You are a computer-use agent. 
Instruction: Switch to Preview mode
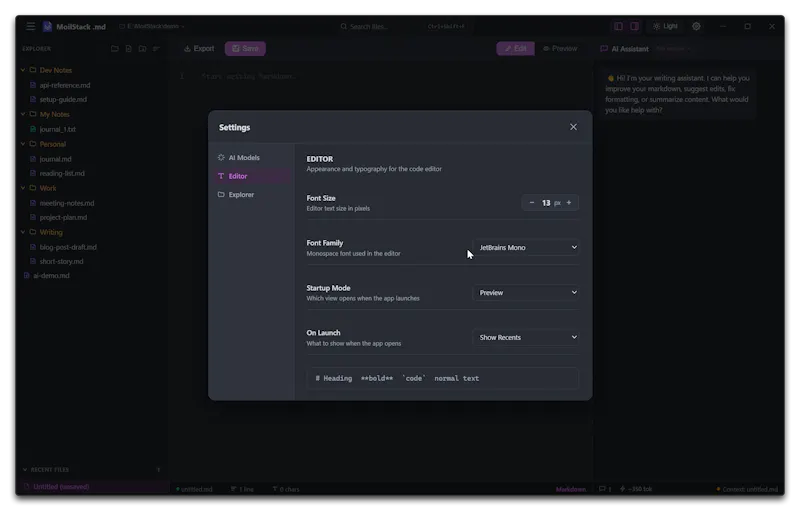pyautogui.click(x=560, y=48)
